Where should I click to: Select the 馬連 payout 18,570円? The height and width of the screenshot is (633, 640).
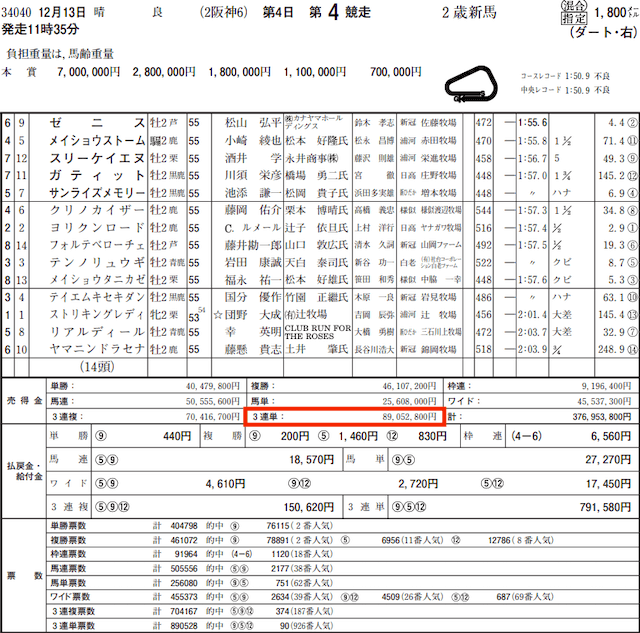tap(302, 460)
